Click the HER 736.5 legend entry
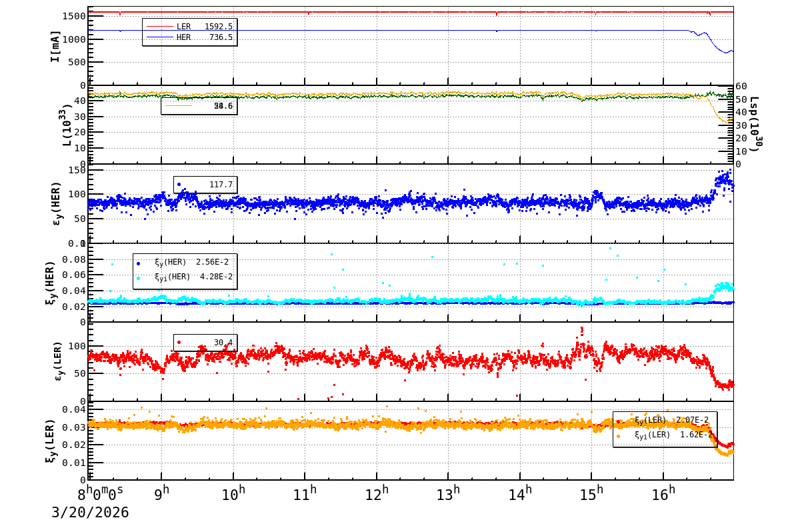Screen dimensions: 800x532 click(x=189, y=37)
